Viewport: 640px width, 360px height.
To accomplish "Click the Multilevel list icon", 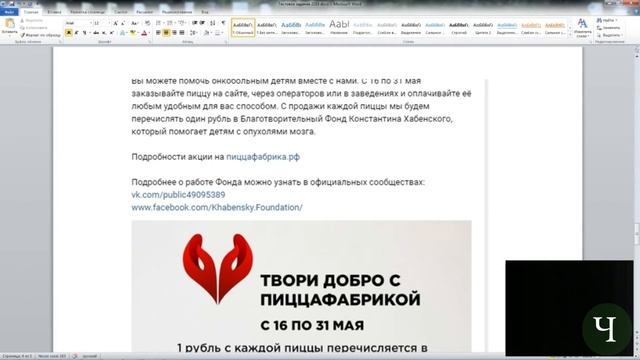I will 182,23.
